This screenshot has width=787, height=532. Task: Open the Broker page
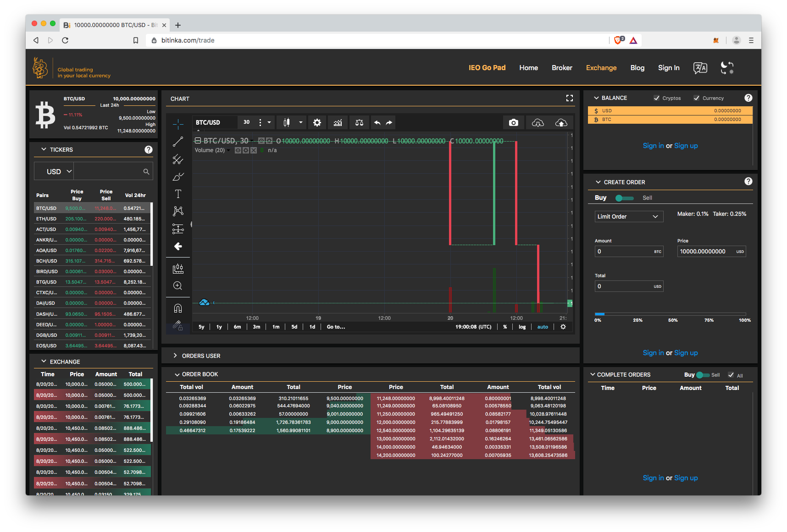click(562, 68)
